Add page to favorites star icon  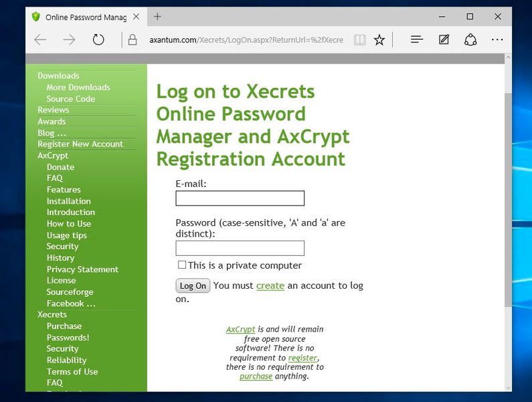[379, 40]
